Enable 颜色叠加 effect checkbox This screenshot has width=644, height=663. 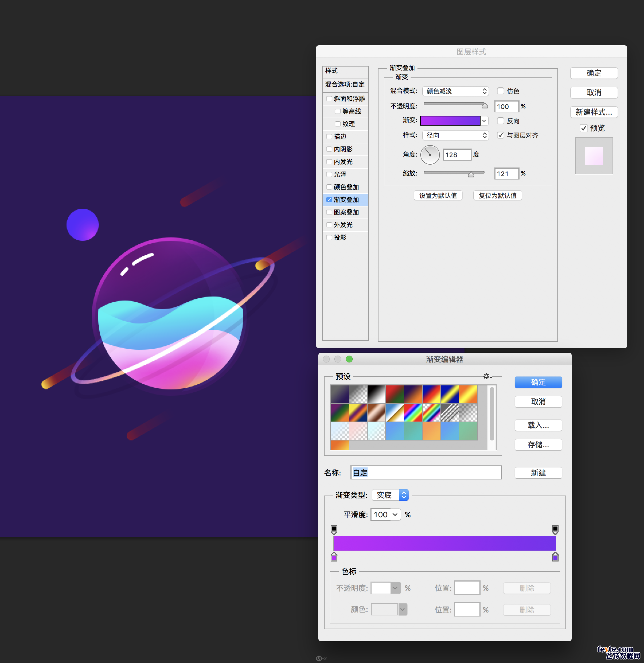point(329,187)
